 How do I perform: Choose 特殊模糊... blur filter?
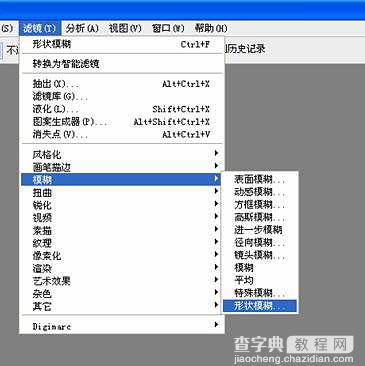(x=260, y=293)
